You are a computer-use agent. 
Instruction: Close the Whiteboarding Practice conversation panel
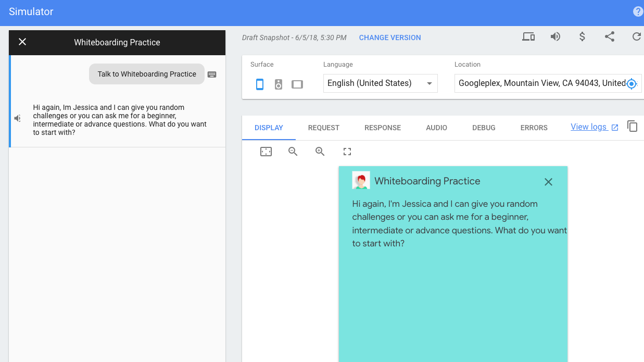coord(22,42)
